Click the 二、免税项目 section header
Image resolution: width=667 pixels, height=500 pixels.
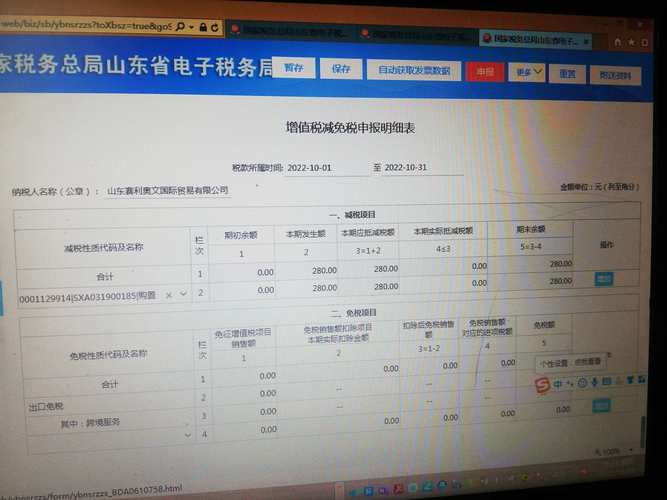coord(354,313)
